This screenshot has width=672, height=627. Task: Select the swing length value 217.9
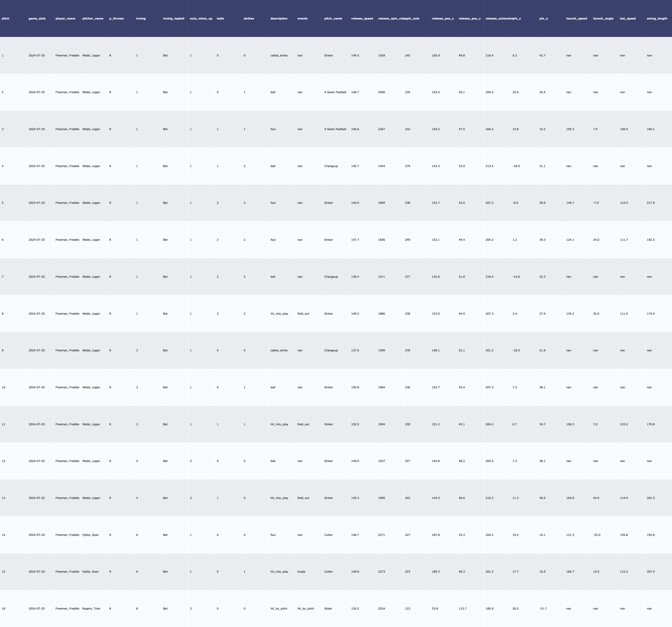[x=650, y=203]
